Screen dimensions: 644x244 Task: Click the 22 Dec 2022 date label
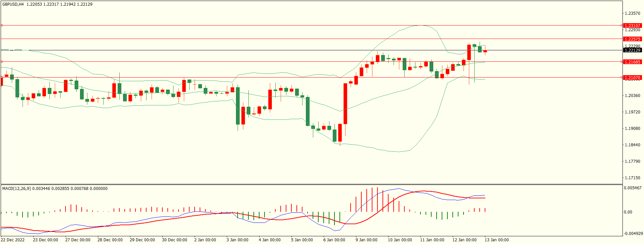pos(13,240)
